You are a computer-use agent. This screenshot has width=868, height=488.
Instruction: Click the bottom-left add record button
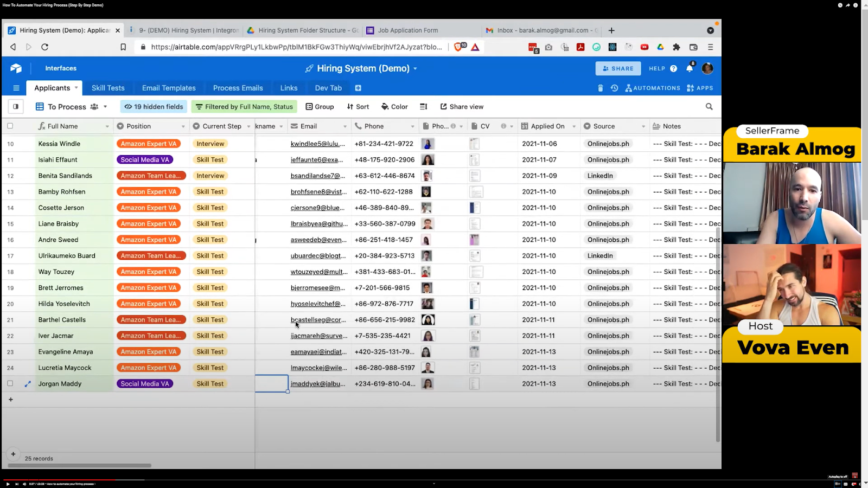pyautogui.click(x=13, y=454)
